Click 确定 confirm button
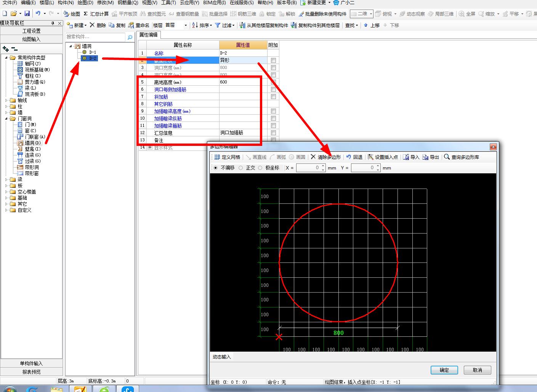 coord(444,370)
